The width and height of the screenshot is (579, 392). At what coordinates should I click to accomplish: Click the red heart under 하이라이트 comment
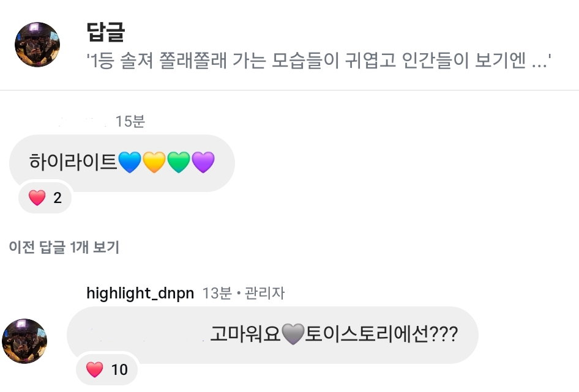pos(37,198)
